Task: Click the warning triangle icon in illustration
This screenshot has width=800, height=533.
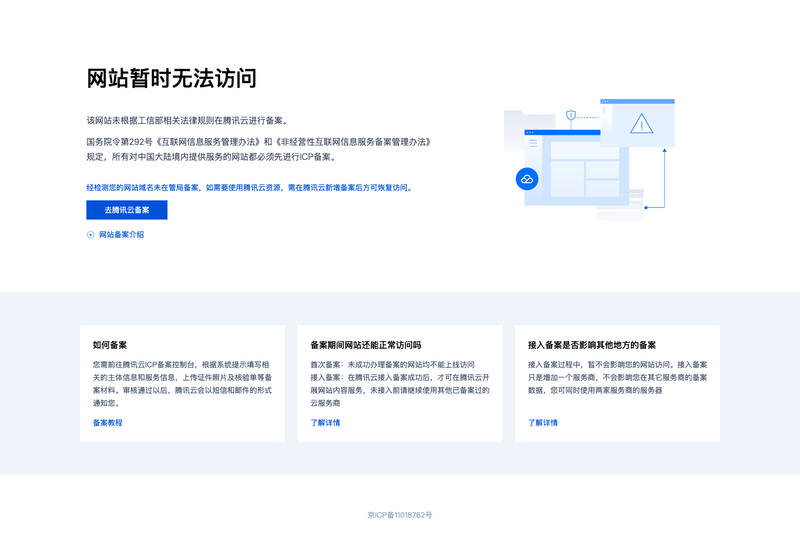Action: click(641, 123)
